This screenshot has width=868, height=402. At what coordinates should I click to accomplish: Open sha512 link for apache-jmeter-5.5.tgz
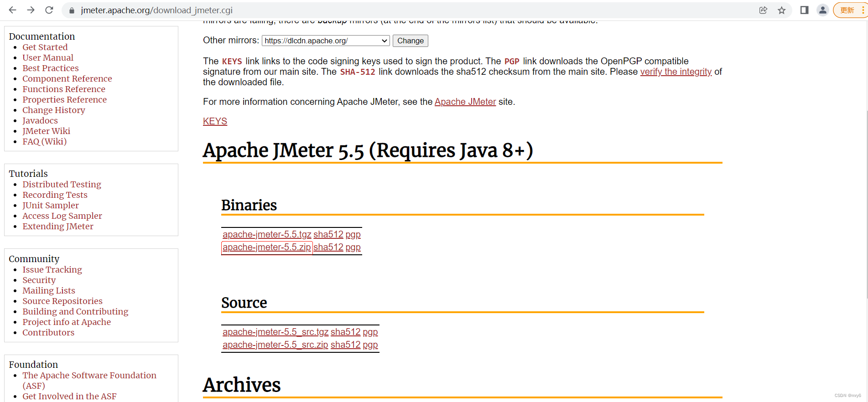click(328, 234)
